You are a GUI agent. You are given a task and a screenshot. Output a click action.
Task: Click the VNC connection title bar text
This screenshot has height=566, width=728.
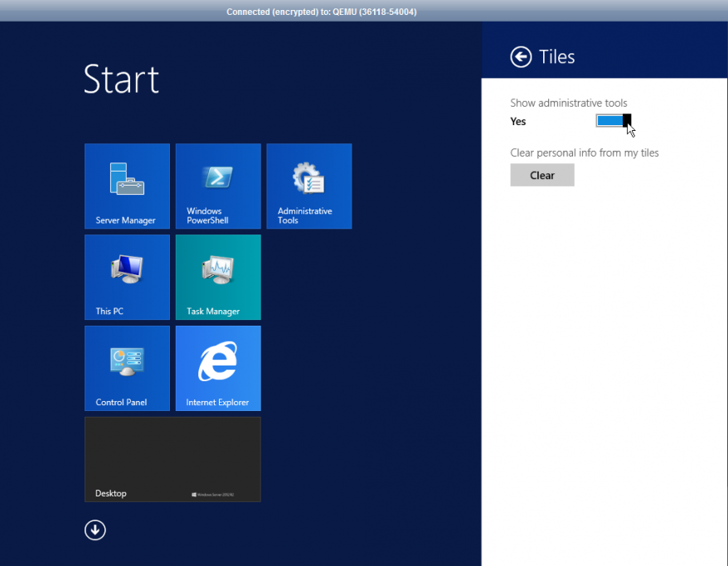pyautogui.click(x=321, y=12)
